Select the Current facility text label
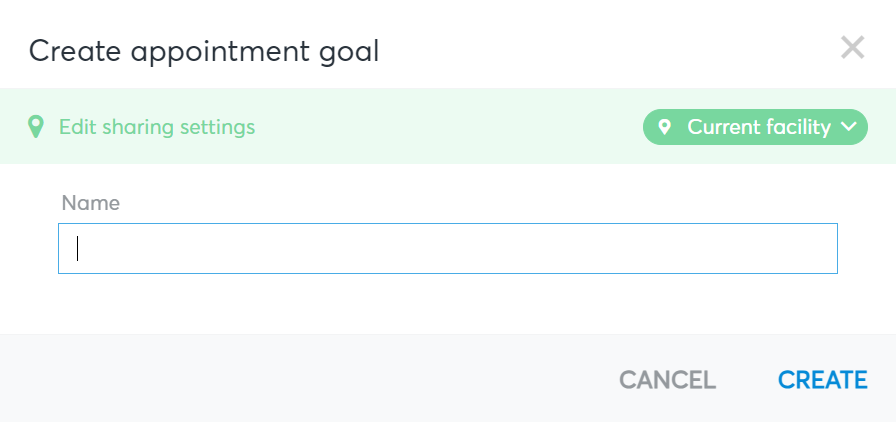This screenshot has width=896, height=422. click(759, 127)
